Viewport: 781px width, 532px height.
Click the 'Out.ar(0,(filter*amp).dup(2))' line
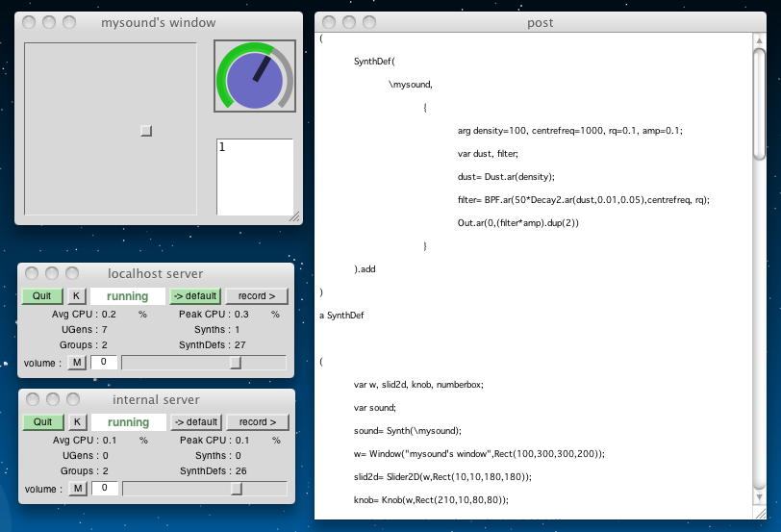[x=518, y=222]
